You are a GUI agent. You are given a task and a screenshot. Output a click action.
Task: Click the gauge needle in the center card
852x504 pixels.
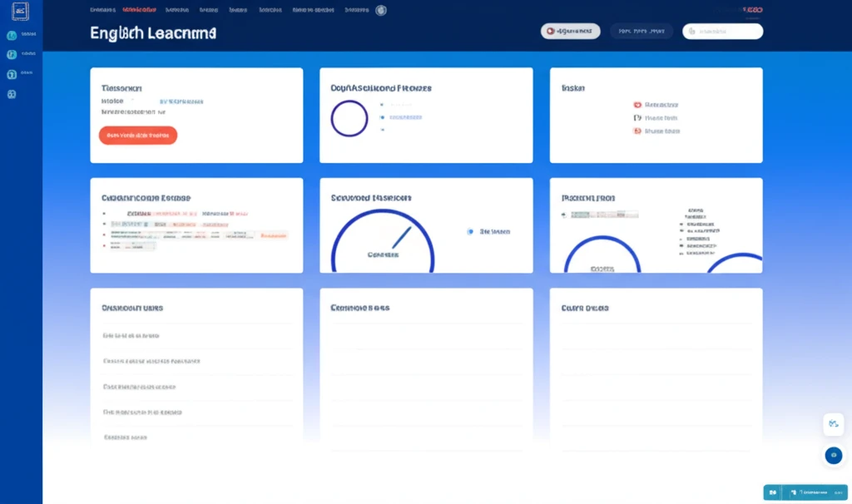pos(402,238)
